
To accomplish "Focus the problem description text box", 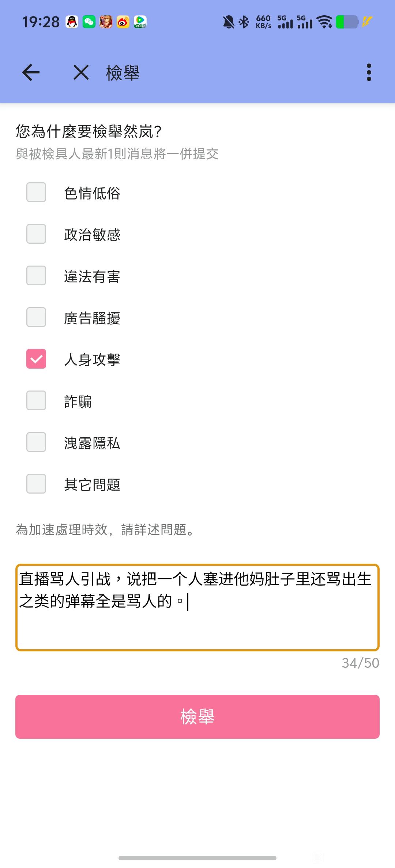I will (x=197, y=608).
